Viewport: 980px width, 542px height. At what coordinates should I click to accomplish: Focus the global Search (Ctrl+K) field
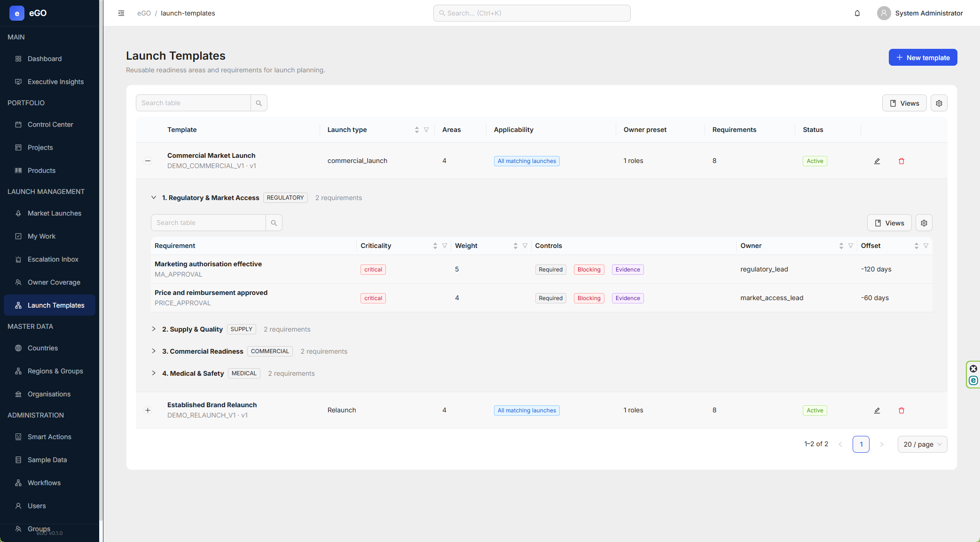coord(532,13)
